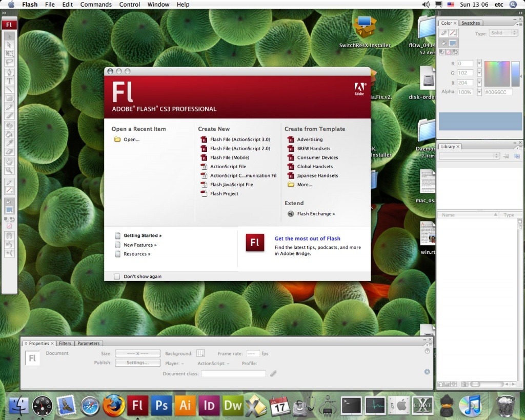Click the fill color swatch in toolbar
Screen dimensions: 525x420
(9, 210)
